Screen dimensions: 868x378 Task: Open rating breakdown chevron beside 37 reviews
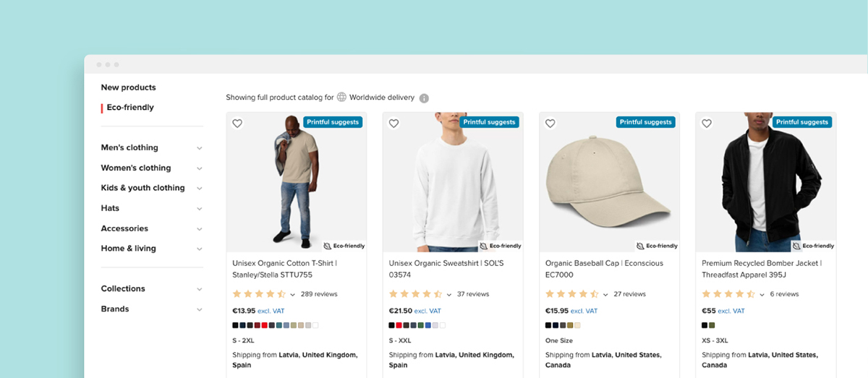pyautogui.click(x=448, y=295)
